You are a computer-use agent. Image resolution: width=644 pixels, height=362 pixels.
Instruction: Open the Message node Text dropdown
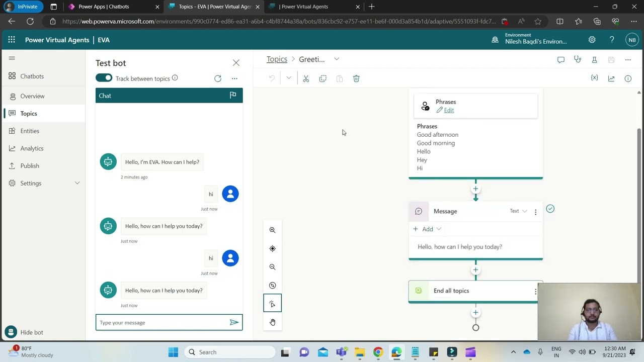click(518, 211)
